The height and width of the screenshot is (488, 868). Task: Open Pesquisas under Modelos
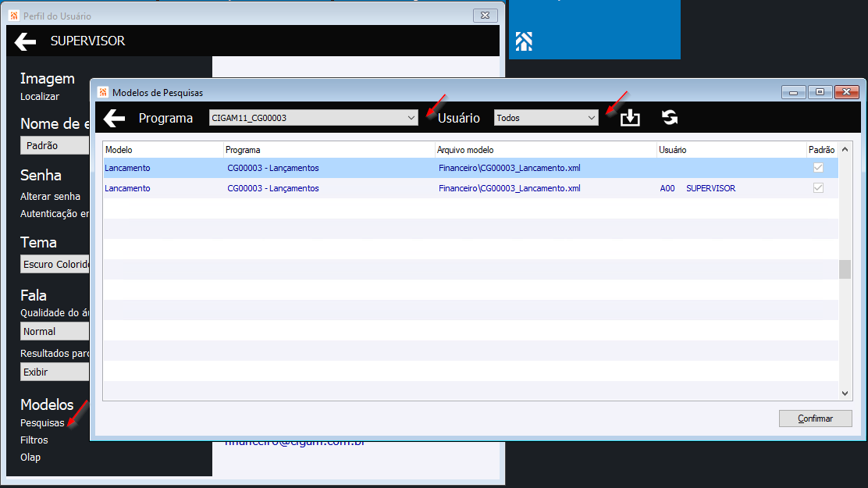coord(42,423)
